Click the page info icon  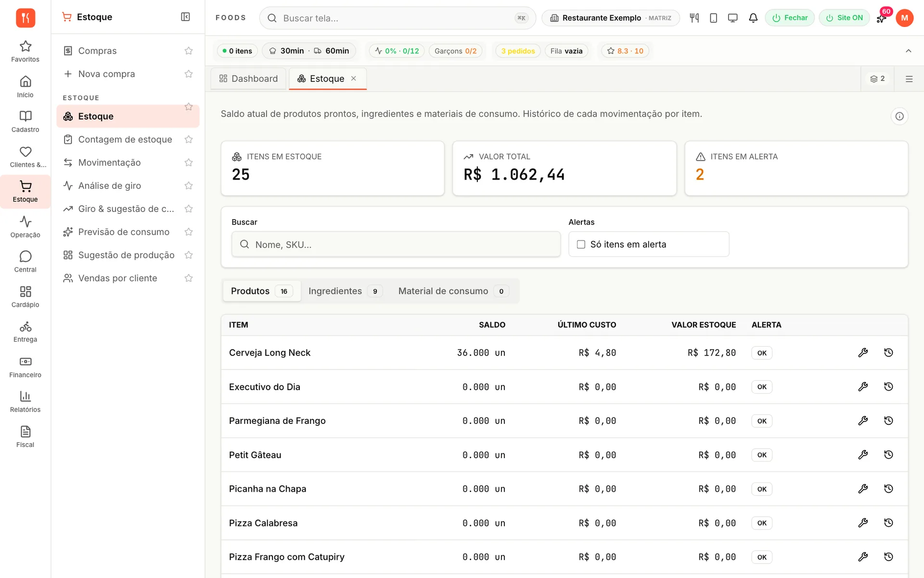point(899,116)
